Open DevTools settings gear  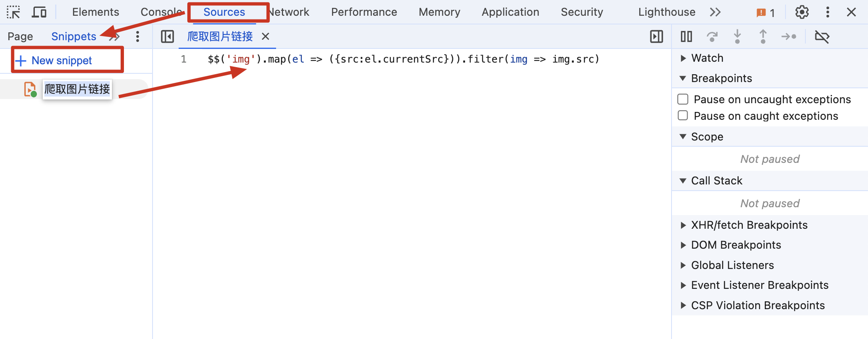click(802, 12)
